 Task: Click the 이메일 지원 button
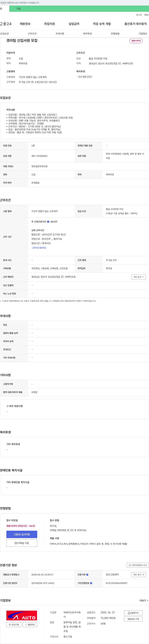[22, 543]
